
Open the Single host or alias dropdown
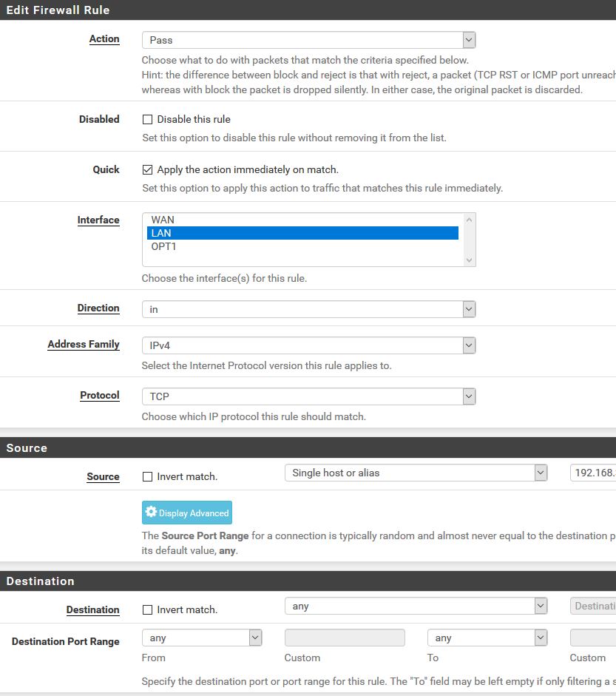click(416, 473)
